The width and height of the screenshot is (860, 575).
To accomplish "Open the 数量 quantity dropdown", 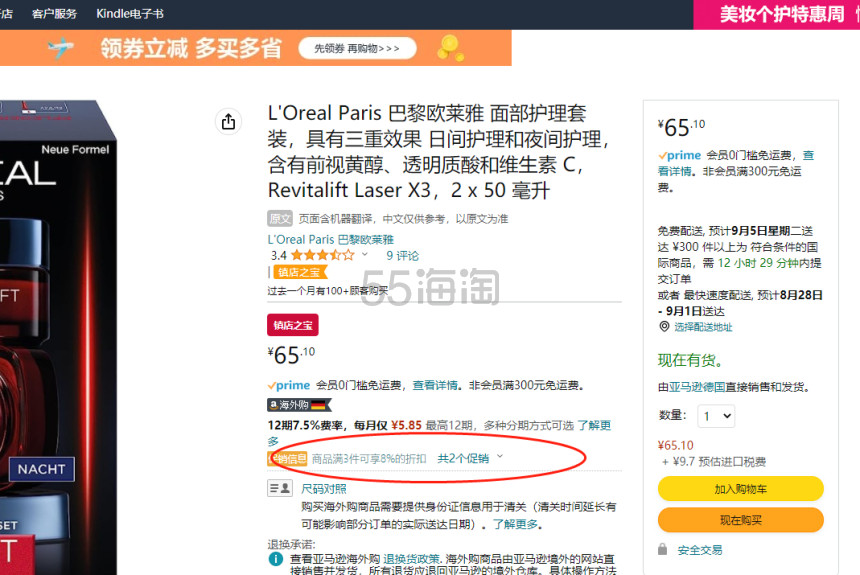I will click(x=716, y=416).
